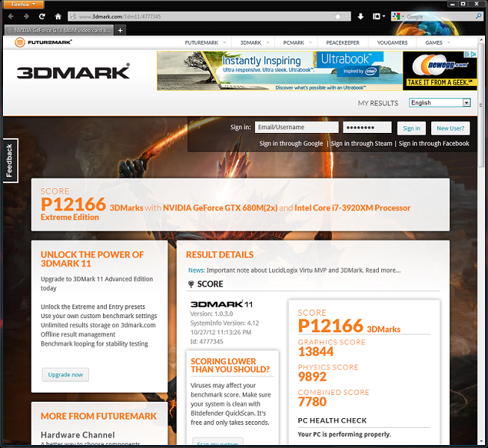488x448 pixels.
Task: Click the large 3DMARK logo
Action: (x=73, y=72)
